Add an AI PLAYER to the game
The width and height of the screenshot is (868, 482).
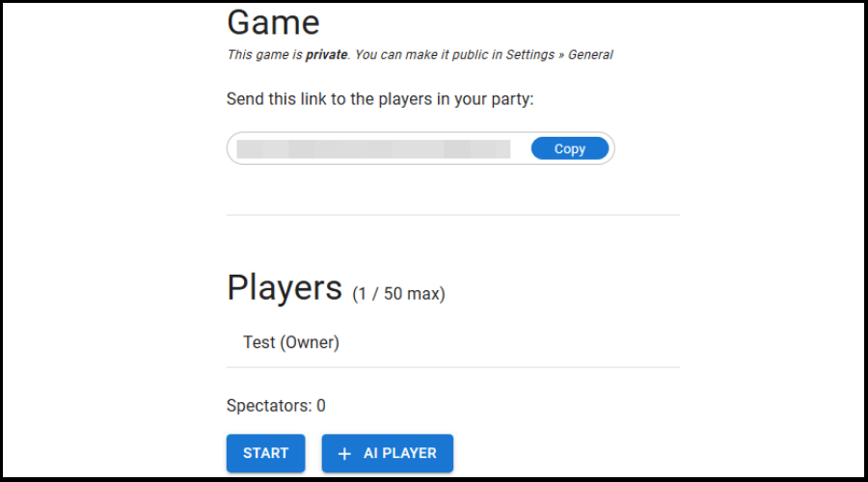(x=388, y=453)
